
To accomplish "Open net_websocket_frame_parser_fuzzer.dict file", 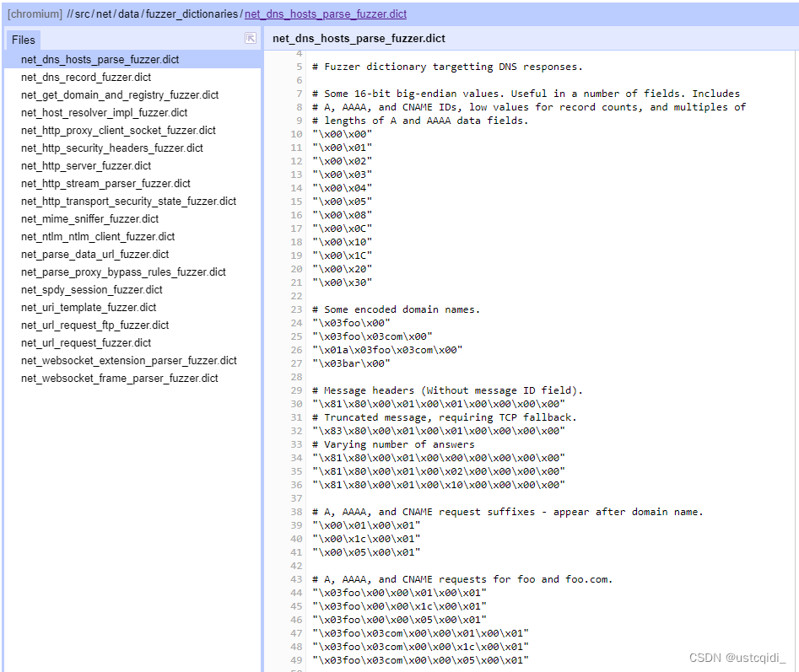I will click(119, 379).
